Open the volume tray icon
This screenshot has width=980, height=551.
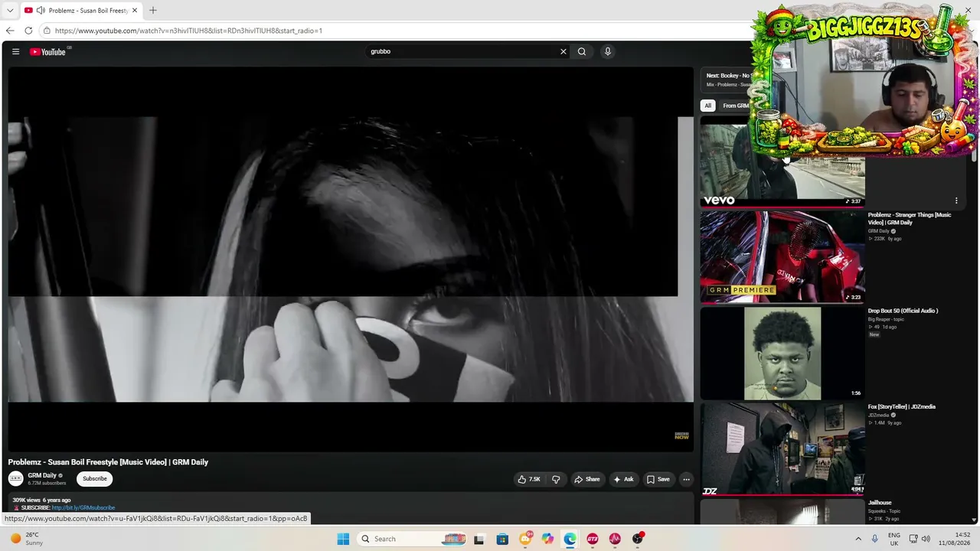point(926,539)
